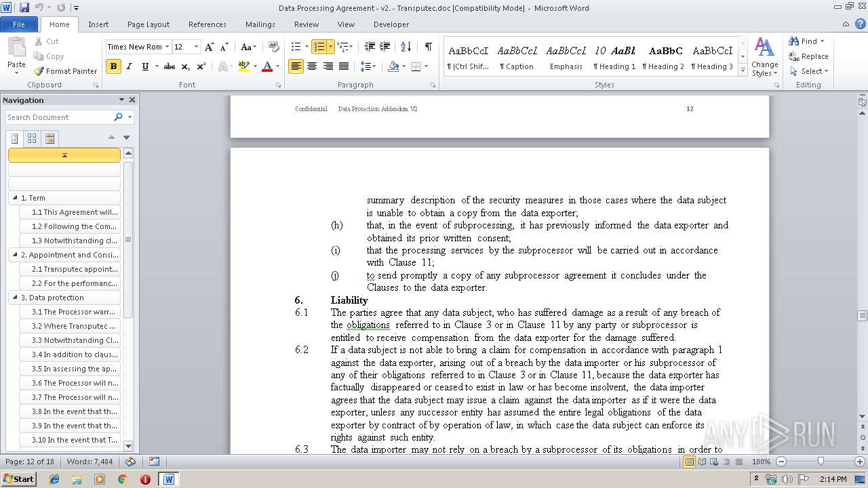Click the Zoom In plus button

pyautogui.click(x=859, y=462)
